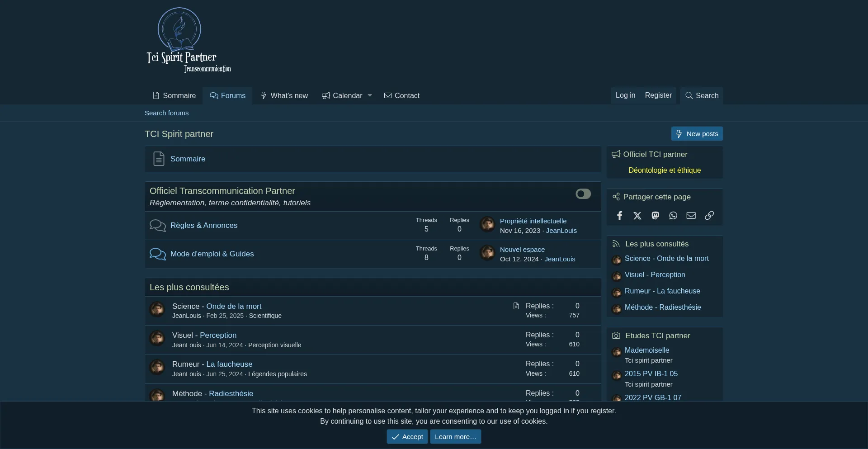Expand the Calendar dropdown arrow

tap(370, 96)
